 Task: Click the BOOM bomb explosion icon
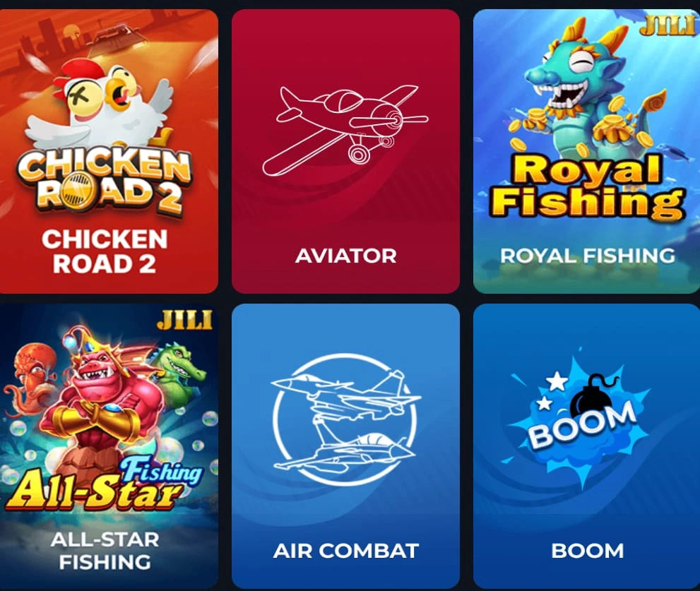tap(579, 417)
